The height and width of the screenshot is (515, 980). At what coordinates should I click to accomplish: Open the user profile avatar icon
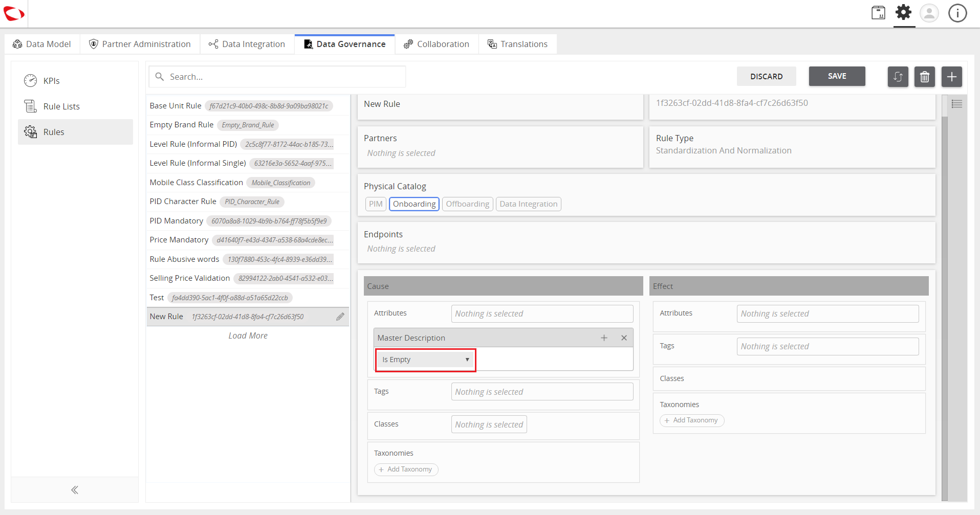pos(929,13)
